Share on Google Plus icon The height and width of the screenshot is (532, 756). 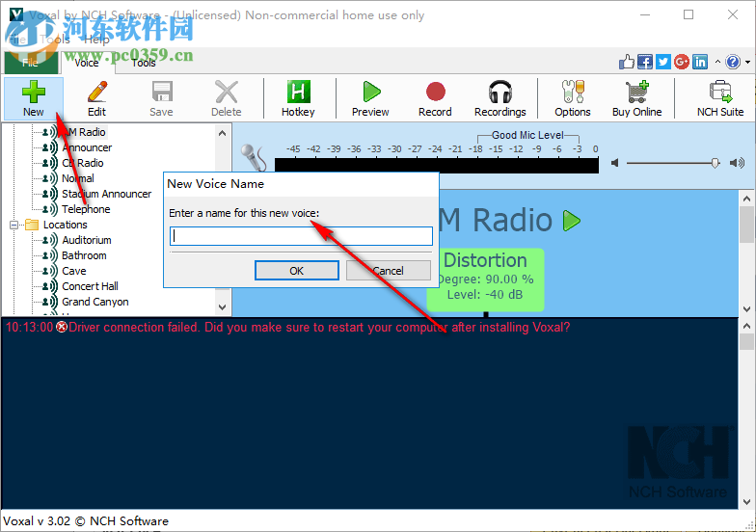pos(681,62)
